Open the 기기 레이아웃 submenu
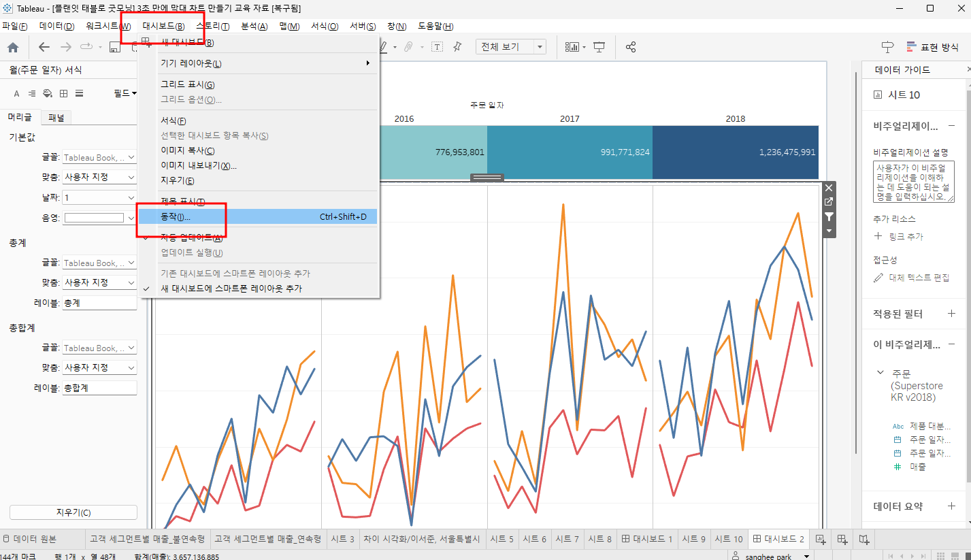This screenshot has height=560, width=971. click(259, 63)
